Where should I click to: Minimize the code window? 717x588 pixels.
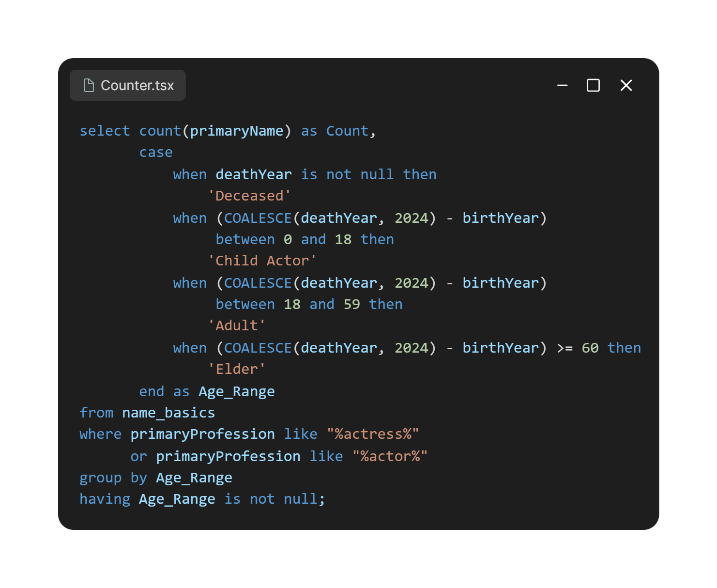coord(562,85)
